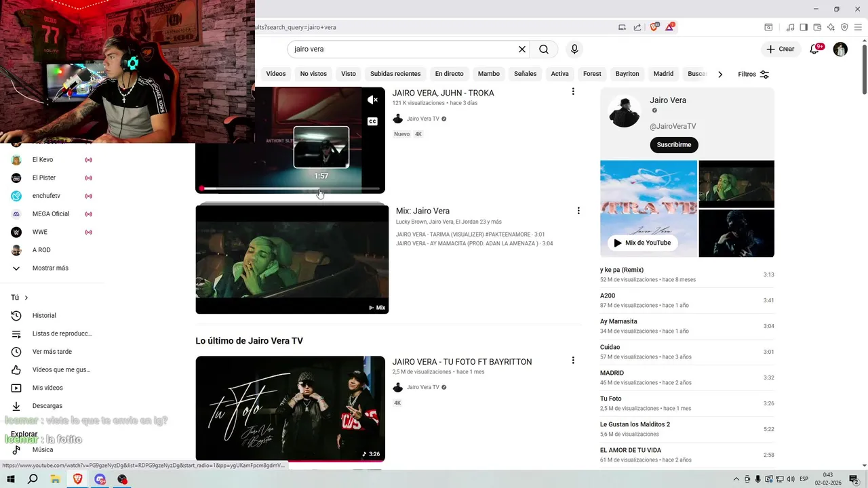Open the El Kevo subscription channel
The width and height of the screenshot is (868, 488).
click(x=43, y=160)
